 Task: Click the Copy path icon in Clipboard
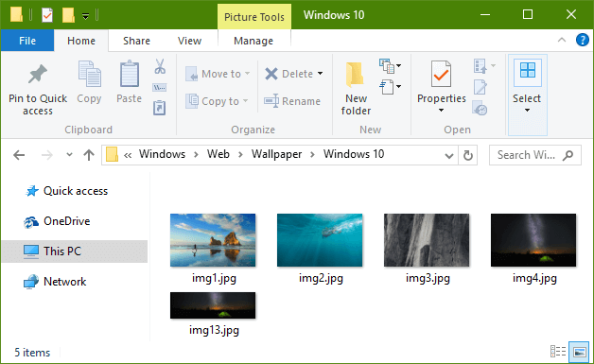(x=160, y=88)
